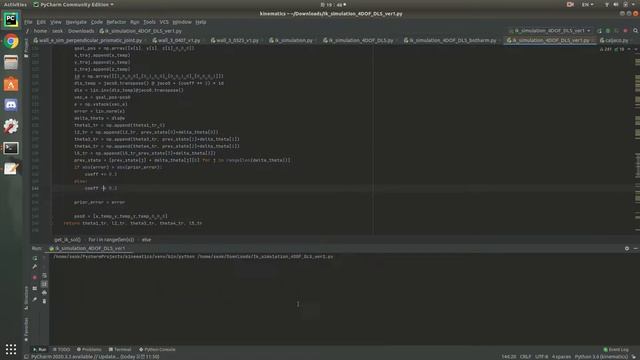Rerun the script in Run panel
This screenshot has height=360, width=640.
[35, 258]
